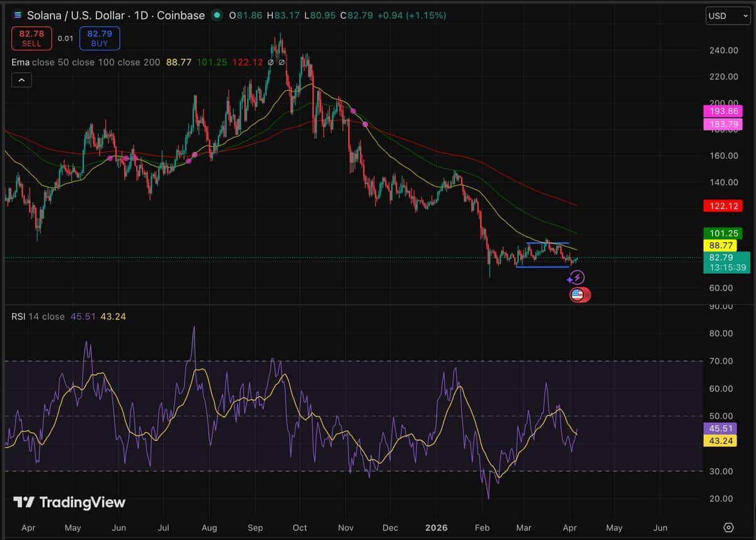This screenshot has width=756, height=540.
Task: Click the pink 193.86 price label
Action: (x=723, y=111)
